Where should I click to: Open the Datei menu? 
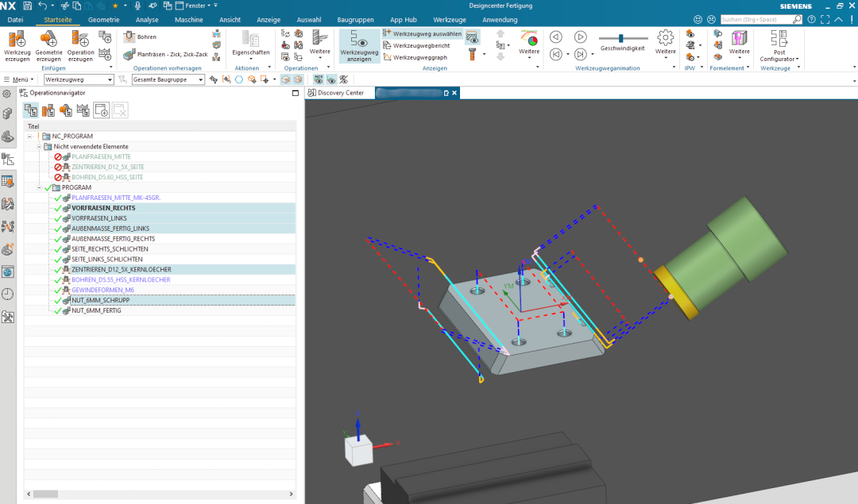[16, 19]
